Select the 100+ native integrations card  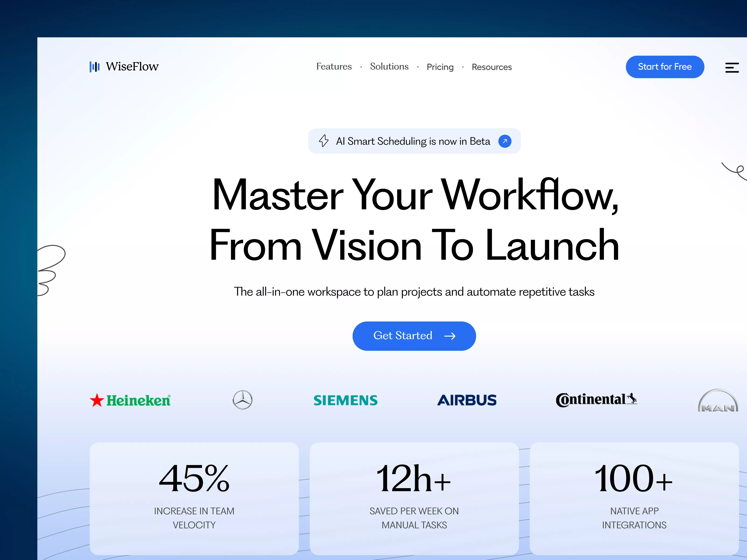click(x=634, y=498)
